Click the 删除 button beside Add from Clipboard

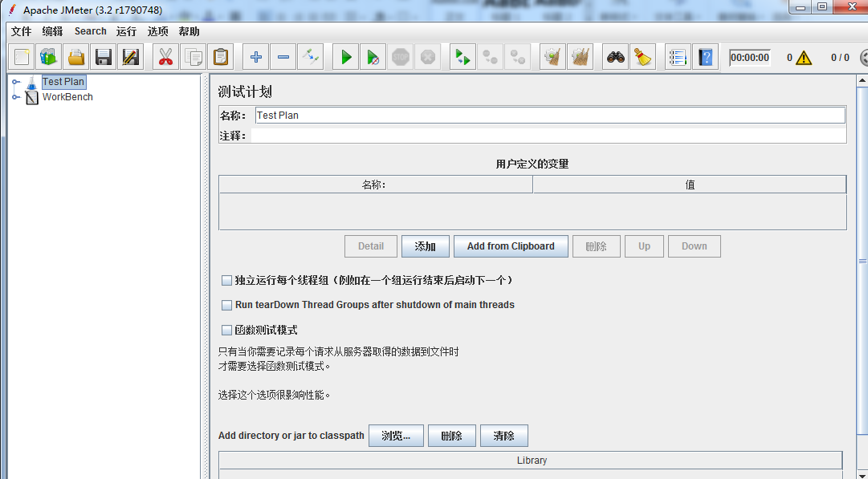[x=596, y=246]
